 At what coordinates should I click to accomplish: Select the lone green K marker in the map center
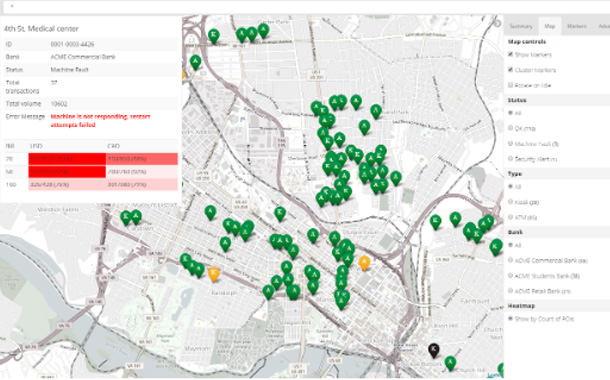[280, 214]
